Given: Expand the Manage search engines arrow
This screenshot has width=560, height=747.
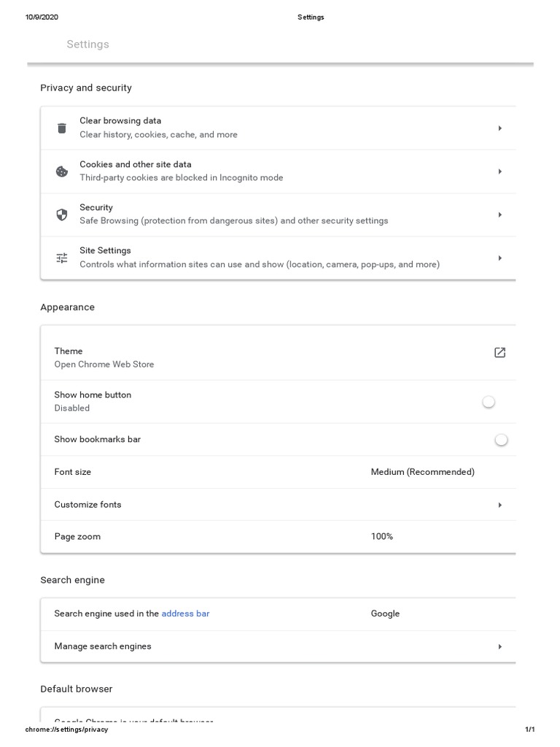Looking at the screenshot, I should tap(499, 647).
